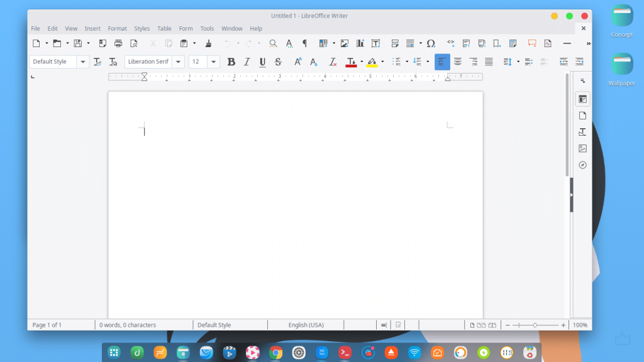
Task: Open the bullet list style dropdown arrow
Action: [407, 62]
